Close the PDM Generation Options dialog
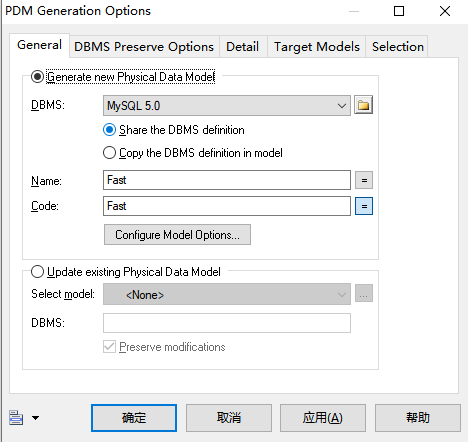The image size is (468, 442). [x=445, y=11]
